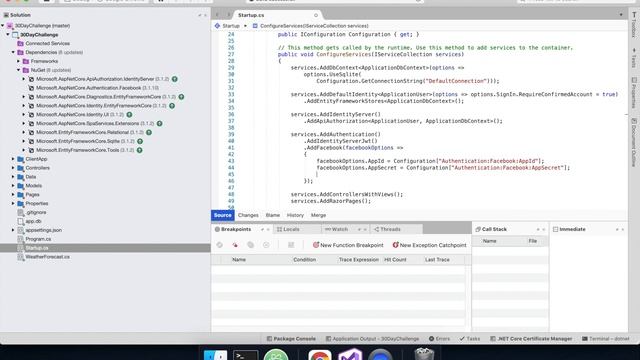Expand the Models folder

pyautogui.click(x=13, y=186)
